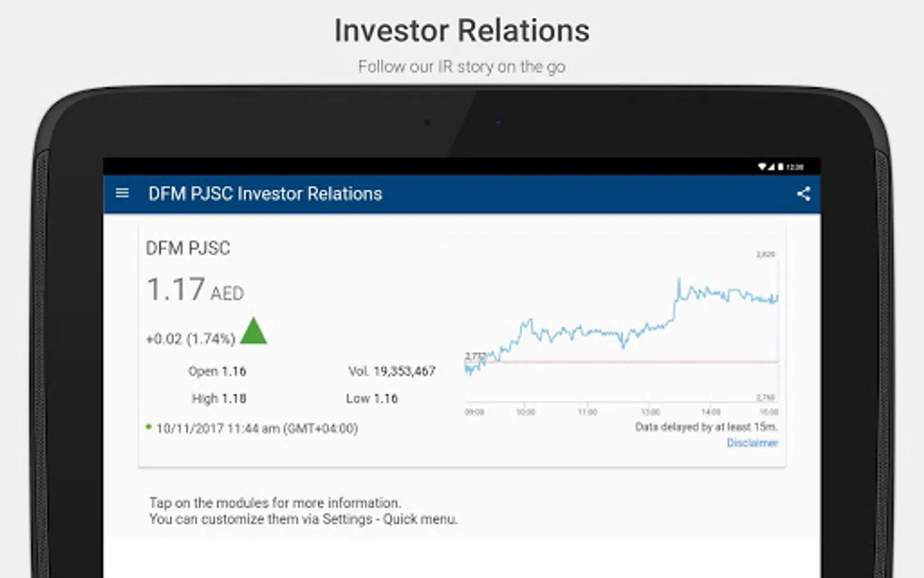
Task: Open the intraday price line chart
Action: point(621,328)
